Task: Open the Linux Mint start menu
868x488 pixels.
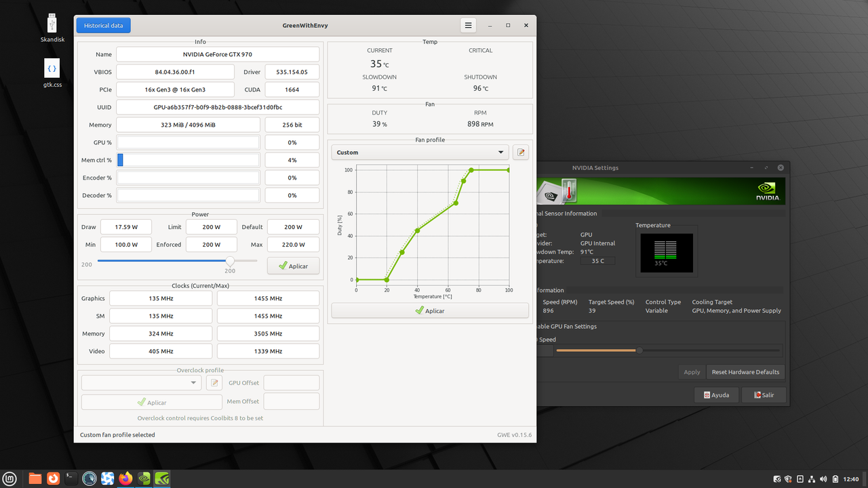Action: (x=11, y=479)
